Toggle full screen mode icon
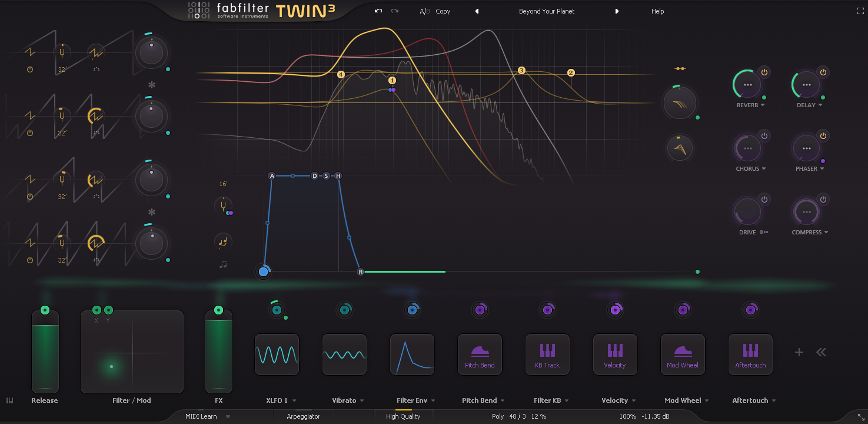The width and height of the screenshot is (868, 424). click(860, 11)
